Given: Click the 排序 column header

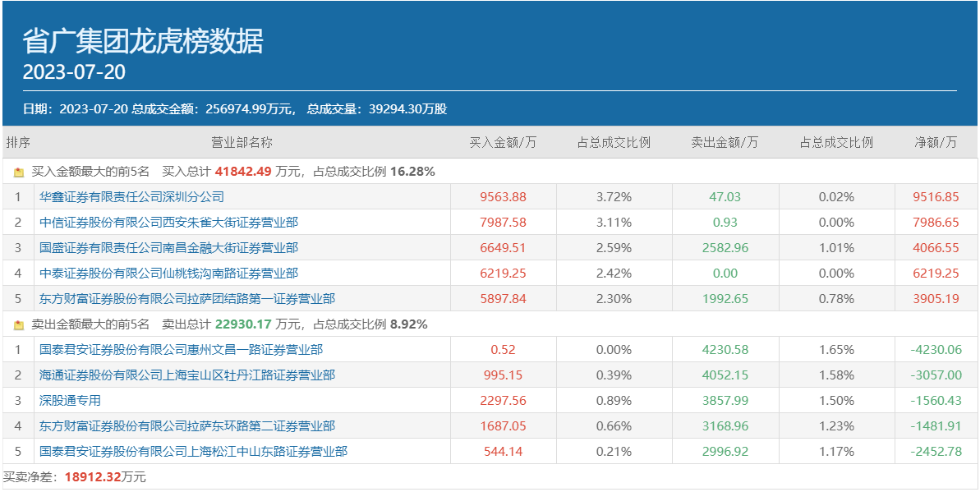Looking at the screenshot, I should click(18, 143).
